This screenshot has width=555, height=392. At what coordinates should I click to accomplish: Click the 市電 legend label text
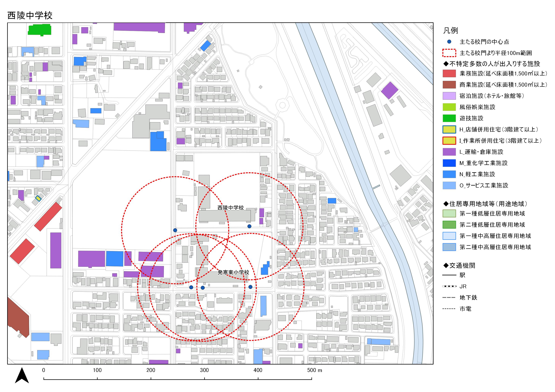point(466,309)
